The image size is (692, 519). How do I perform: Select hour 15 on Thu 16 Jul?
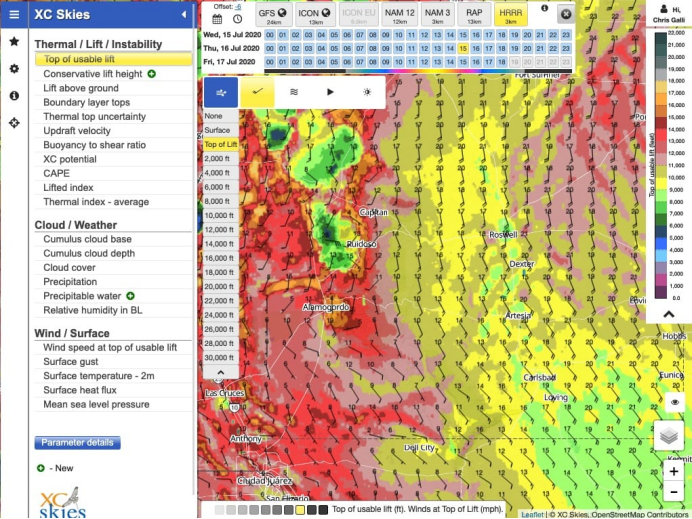point(463,48)
